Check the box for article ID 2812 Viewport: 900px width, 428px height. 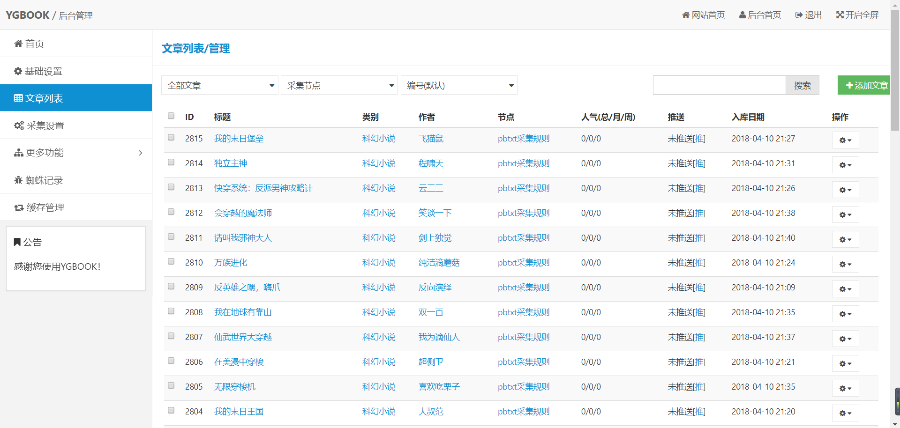(x=171, y=212)
